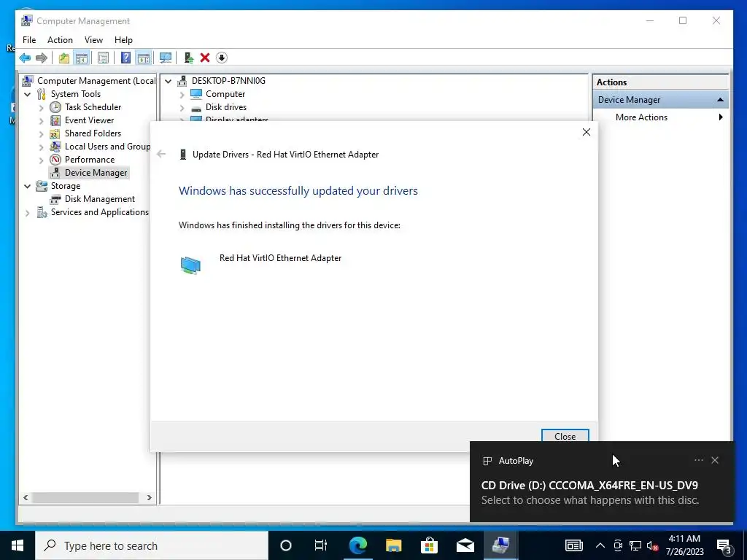Click the gray Forward arrow in toolbar
This screenshot has width=747, height=560.
pyautogui.click(x=42, y=58)
